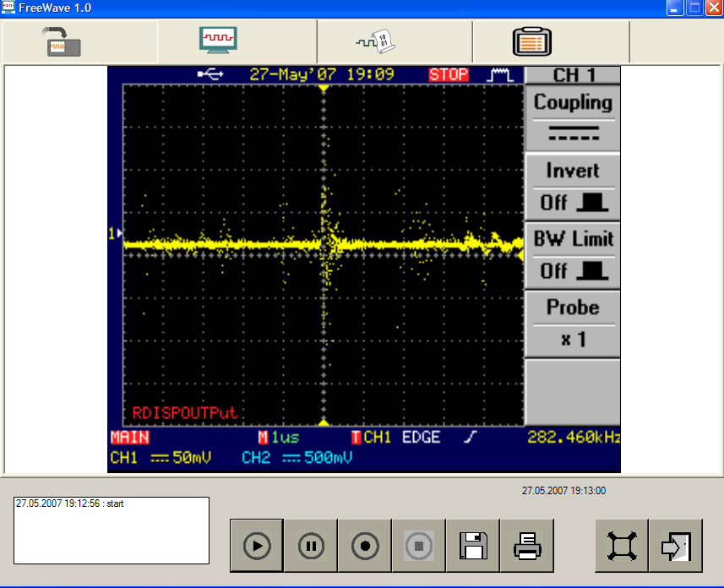
Task: Click the Probe x1 setting
Action: (573, 324)
